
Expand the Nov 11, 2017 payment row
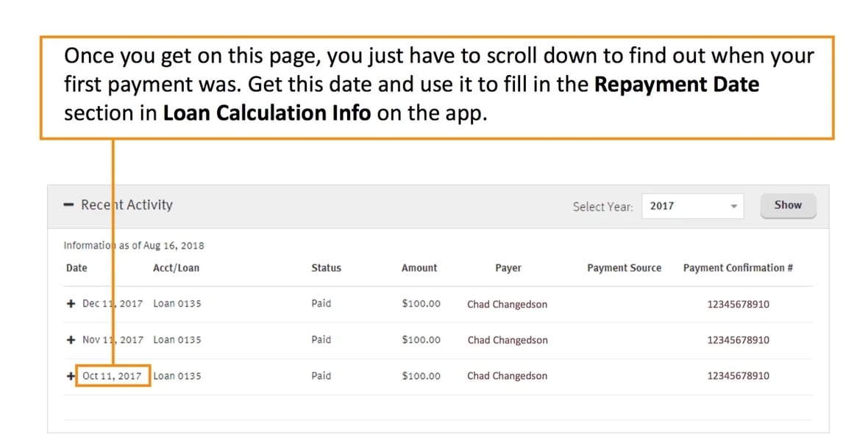(71, 340)
